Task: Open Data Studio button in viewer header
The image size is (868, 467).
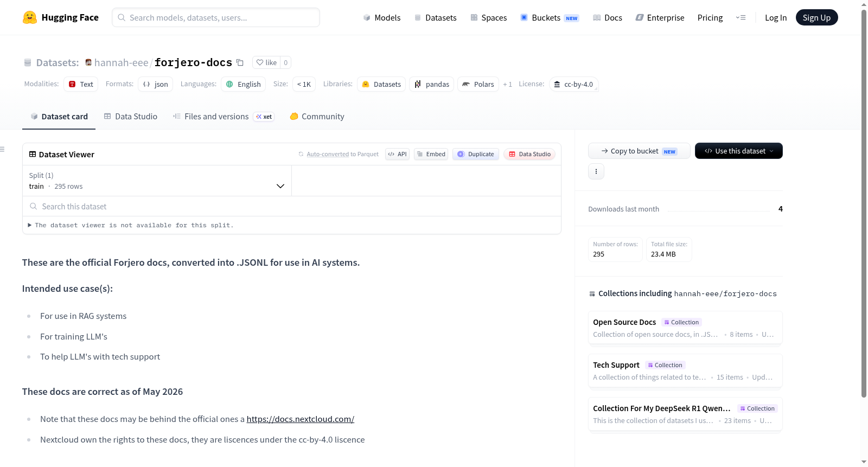Action: coord(529,154)
